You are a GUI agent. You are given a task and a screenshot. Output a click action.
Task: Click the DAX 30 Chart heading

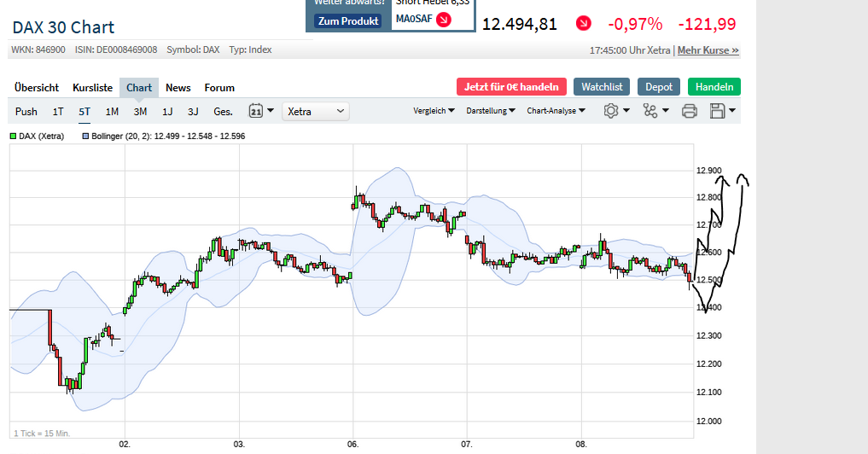click(63, 27)
